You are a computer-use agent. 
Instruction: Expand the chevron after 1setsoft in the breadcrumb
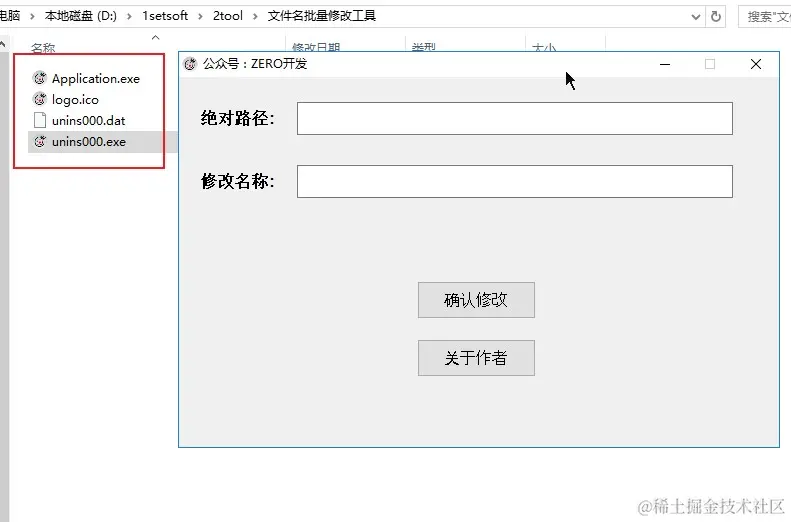coord(200,17)
